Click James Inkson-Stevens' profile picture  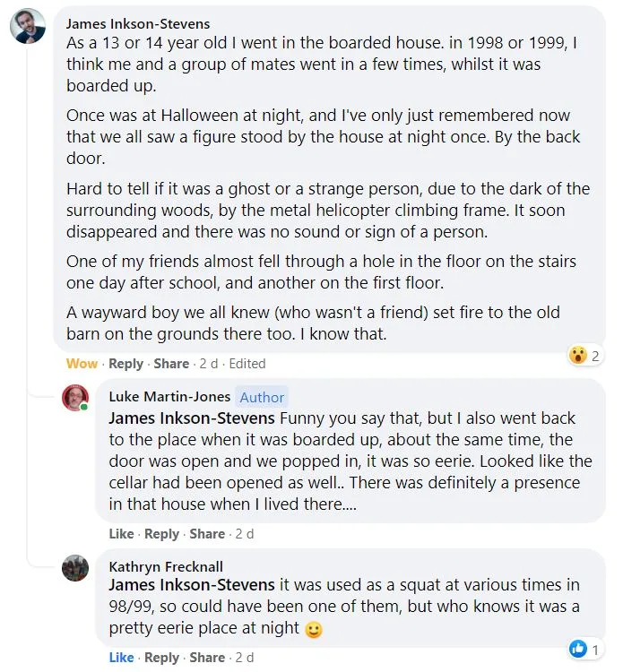(x=28, y=27)
